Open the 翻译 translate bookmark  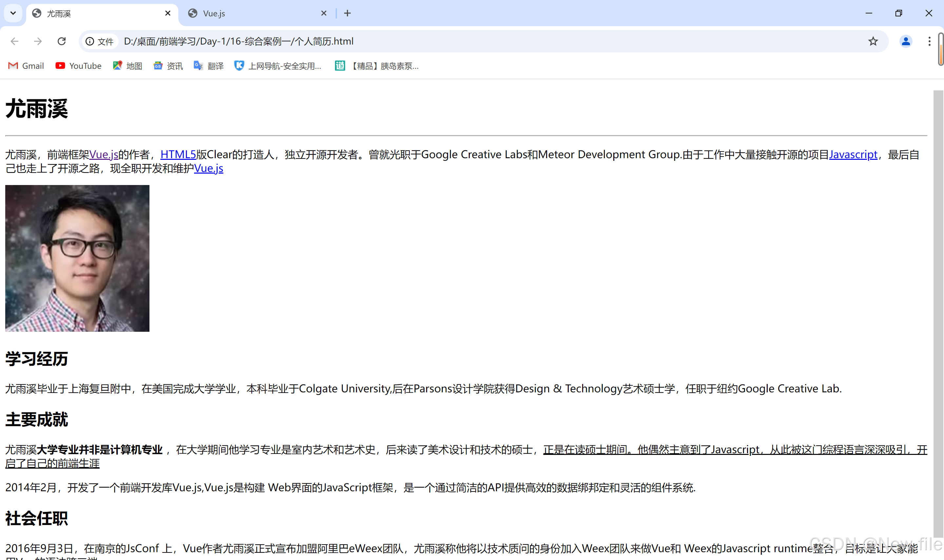point(208,66)
